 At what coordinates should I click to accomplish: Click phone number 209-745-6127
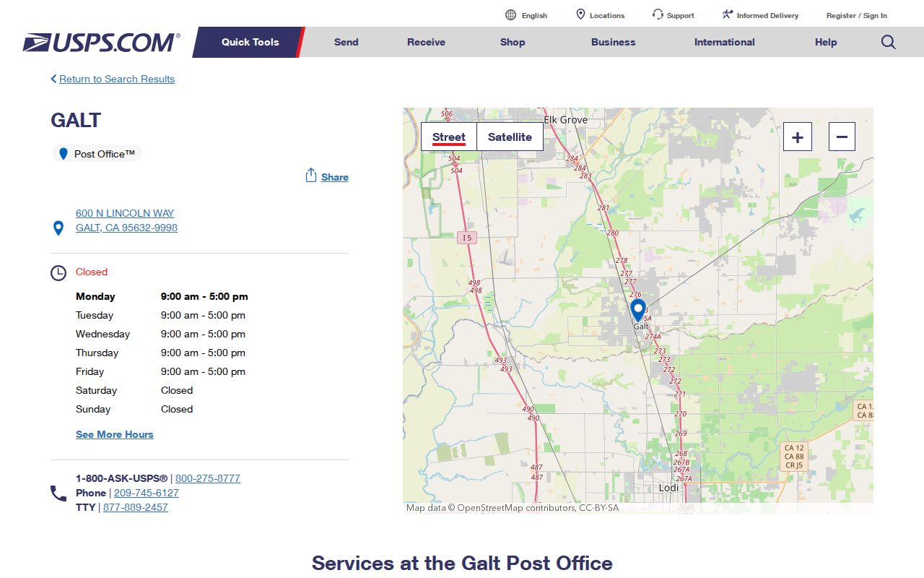point(147,493)
